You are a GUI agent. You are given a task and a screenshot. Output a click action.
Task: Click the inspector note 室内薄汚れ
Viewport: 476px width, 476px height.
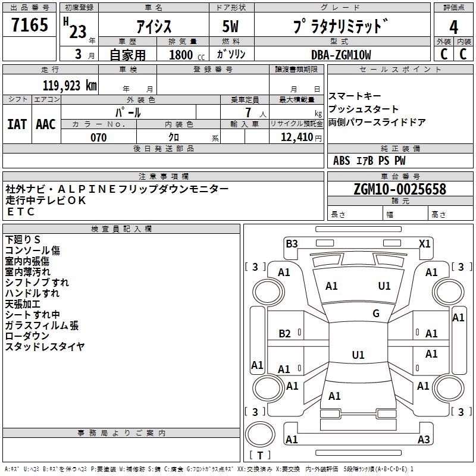(x=27, y=272)
